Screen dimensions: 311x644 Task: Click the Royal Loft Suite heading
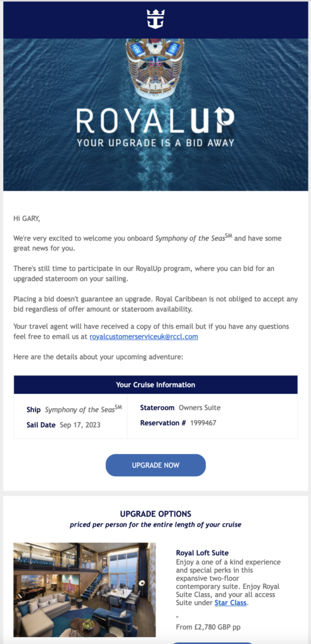point(202,553)
